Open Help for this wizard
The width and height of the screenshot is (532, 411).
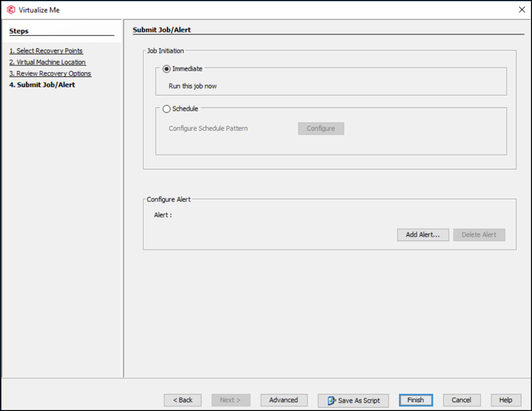tap(505, 400)
